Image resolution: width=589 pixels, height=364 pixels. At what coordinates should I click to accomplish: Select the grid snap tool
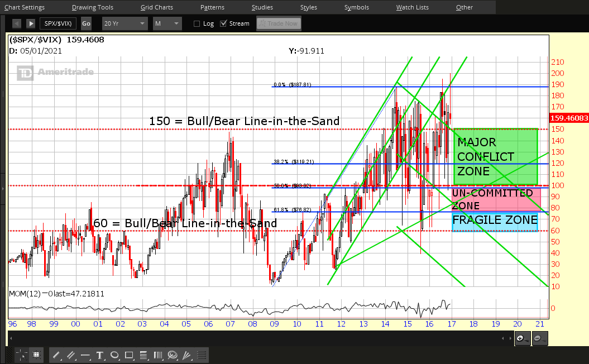[36, 355]
